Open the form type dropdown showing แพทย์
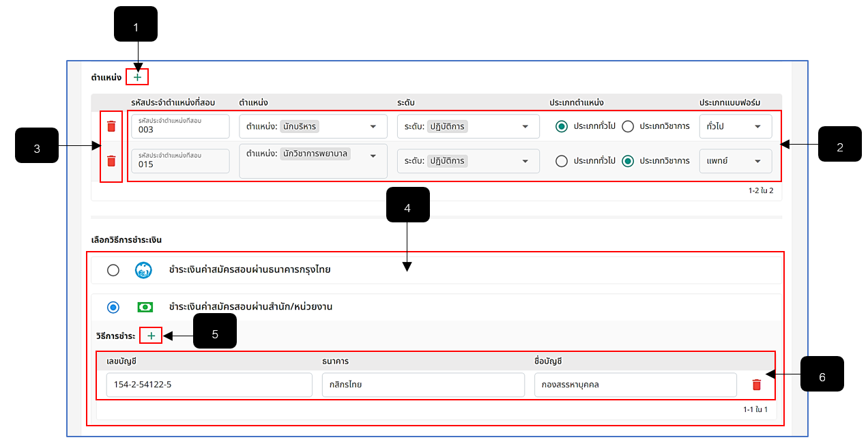Image resolution: width=868 pixels, height=442 pixels. click(736, 161)
